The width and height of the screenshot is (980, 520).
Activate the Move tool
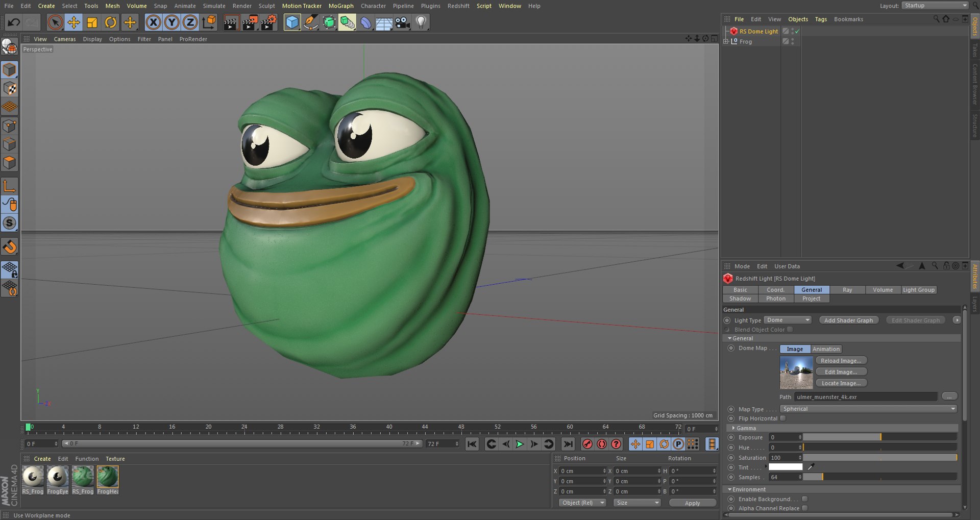point(73,22)
